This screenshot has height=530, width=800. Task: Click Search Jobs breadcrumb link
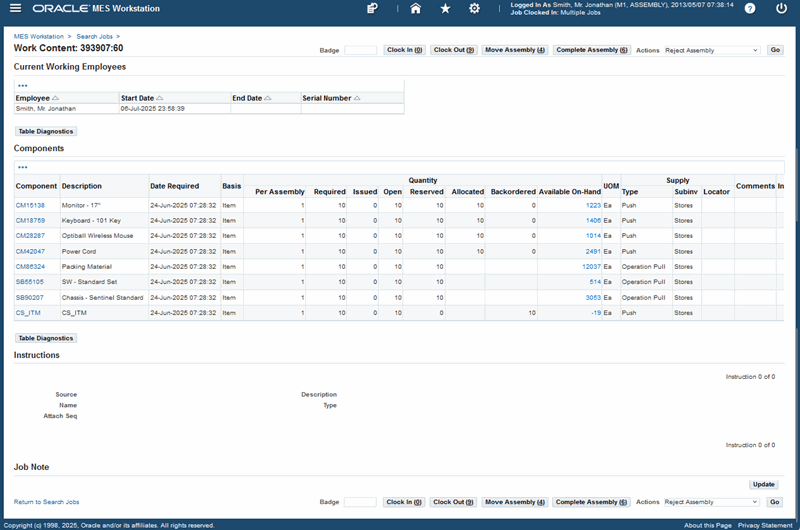[94, 37]
